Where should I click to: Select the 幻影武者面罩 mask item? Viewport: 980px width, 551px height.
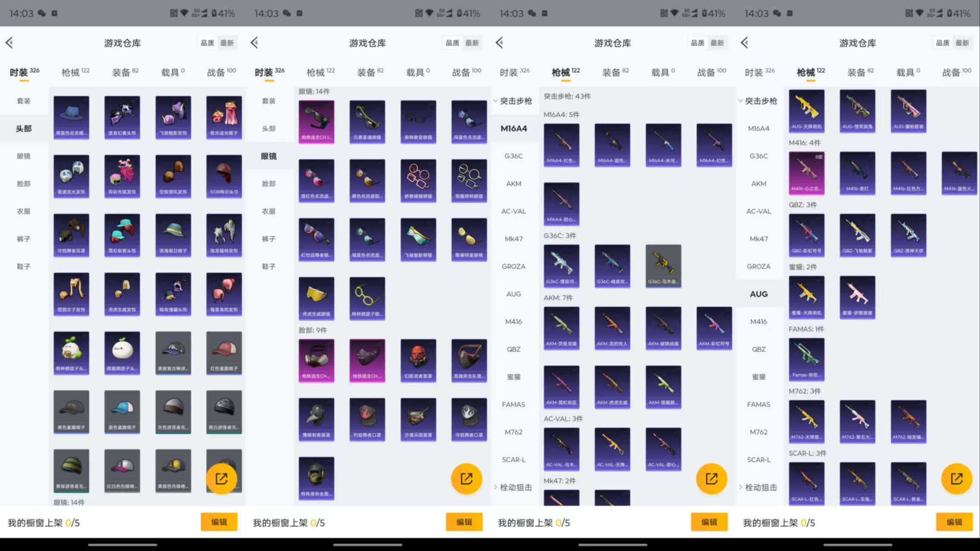pyautogui.click(x=418, y=361)
